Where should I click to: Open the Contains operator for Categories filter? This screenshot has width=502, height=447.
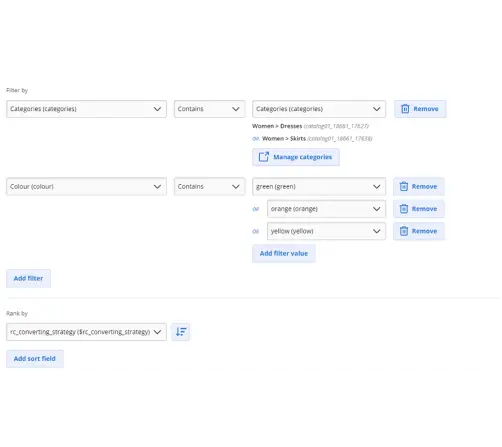209,109
